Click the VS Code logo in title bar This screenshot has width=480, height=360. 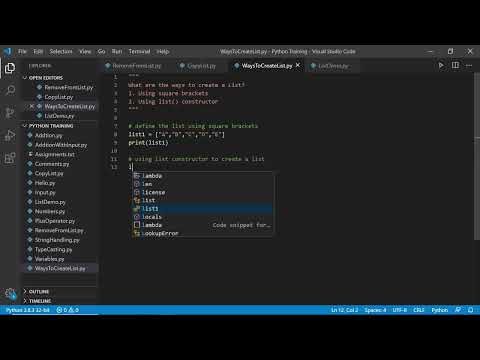(x=7, y=51)
